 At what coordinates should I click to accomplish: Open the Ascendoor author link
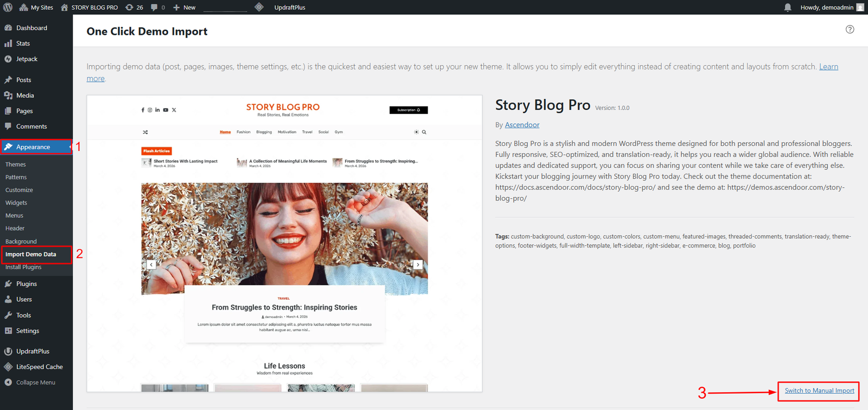(522, 125)
